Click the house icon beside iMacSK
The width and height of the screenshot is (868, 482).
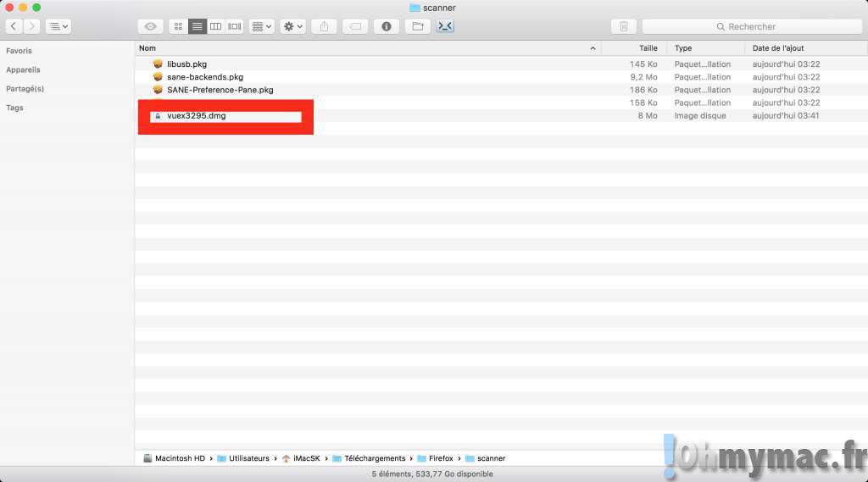coord(286,458)
